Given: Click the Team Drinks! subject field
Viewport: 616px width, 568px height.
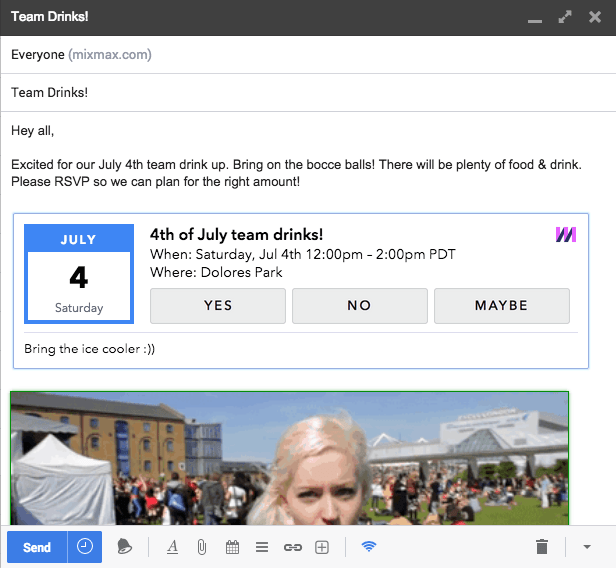Looking at the screenshot, I should click(300, 93).
